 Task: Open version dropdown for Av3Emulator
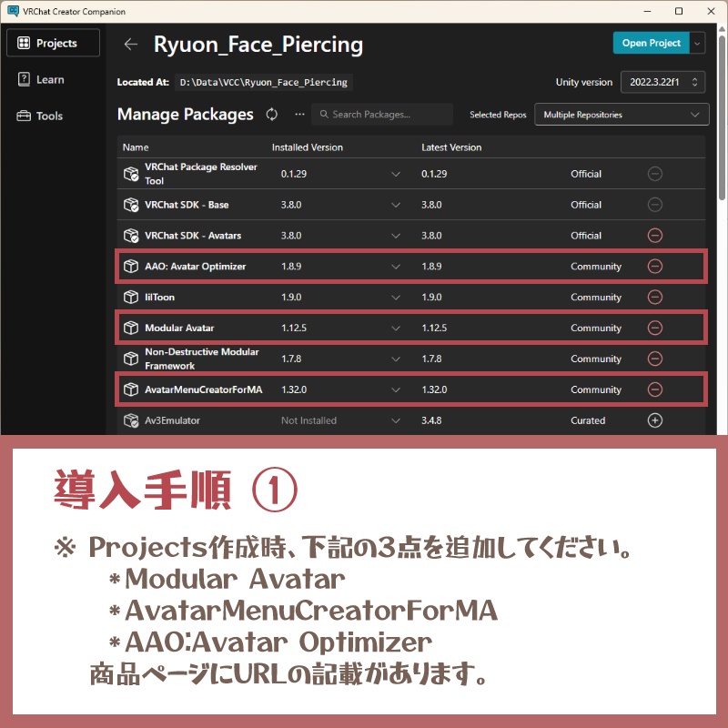(x=396, y=420)
